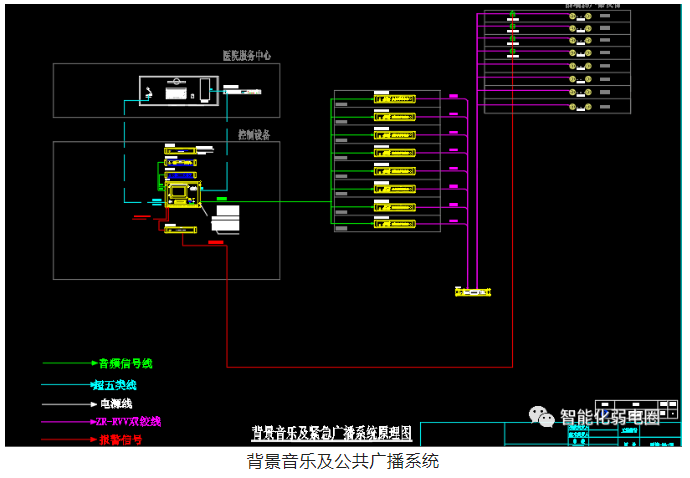Click the topmost yellow amplifier in the amplifier rack

point(394,98)
